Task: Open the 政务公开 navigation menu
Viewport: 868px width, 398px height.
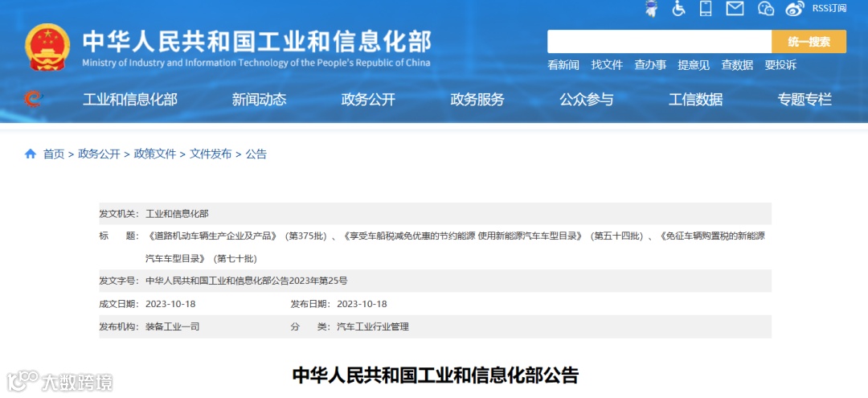Action: click(368, 100)
